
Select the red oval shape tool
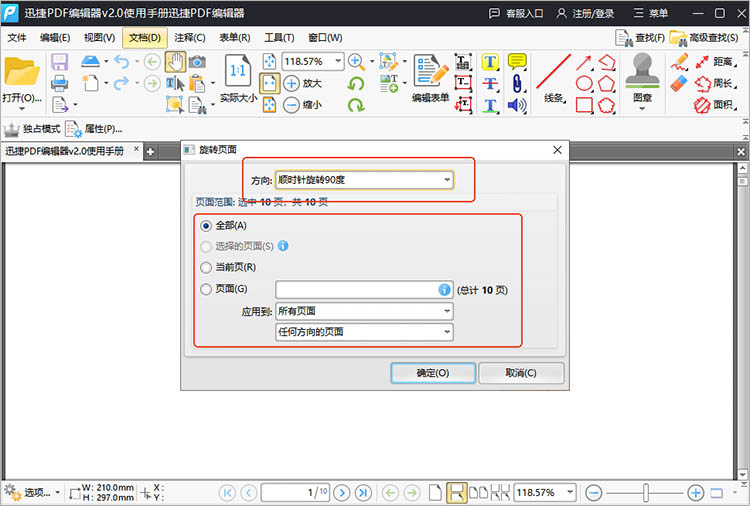coord(584,83)
